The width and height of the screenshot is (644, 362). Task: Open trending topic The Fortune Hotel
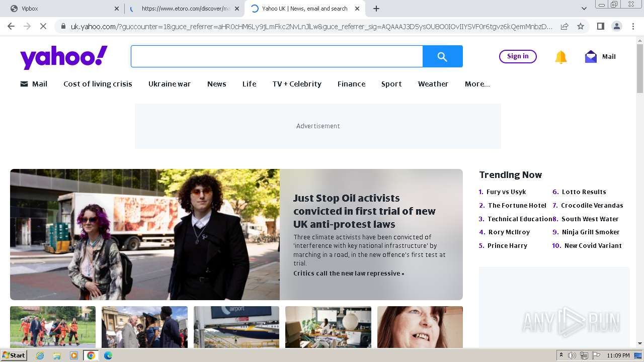pyautogui.click(x=517, y=206)
